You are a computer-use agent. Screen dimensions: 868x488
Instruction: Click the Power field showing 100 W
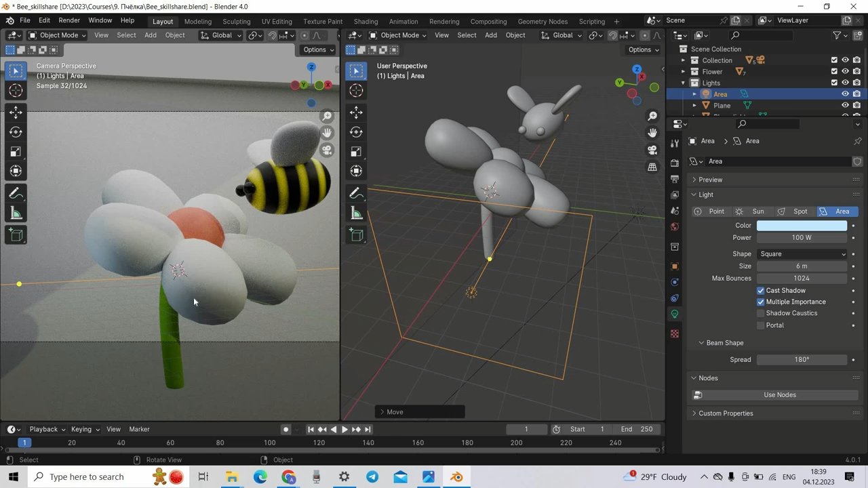[x=802, y=237]
